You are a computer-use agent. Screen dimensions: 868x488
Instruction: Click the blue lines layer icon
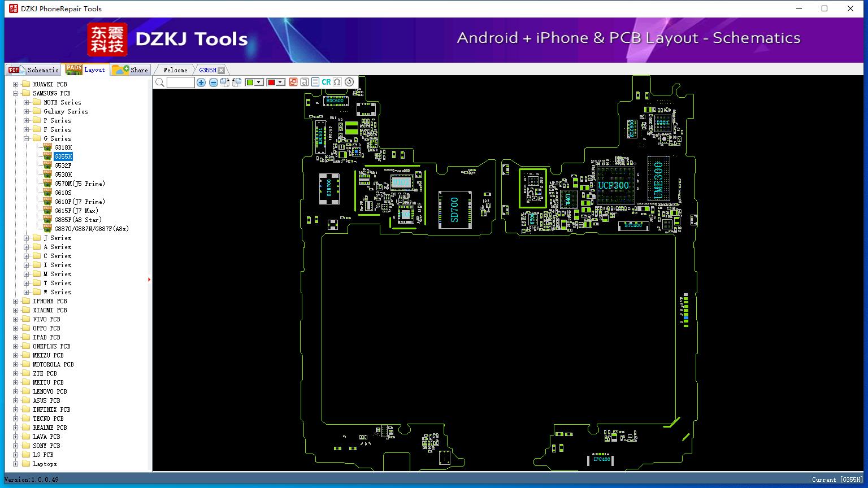(x=315, y=82)
